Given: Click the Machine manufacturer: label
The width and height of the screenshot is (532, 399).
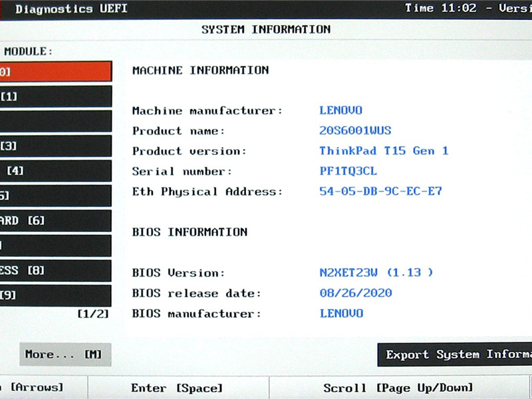Looking at the screenshot, I should (x=207, y=110).
